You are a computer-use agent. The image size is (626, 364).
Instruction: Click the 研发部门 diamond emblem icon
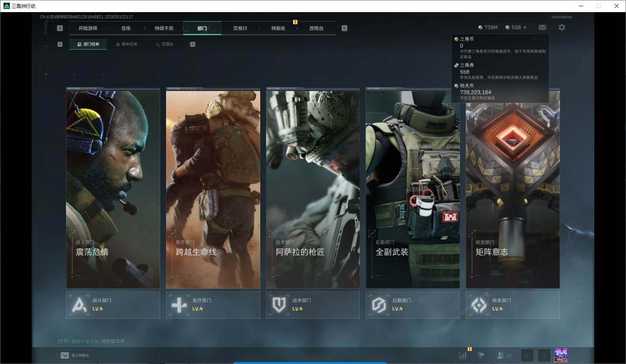[x=479, y=305]
